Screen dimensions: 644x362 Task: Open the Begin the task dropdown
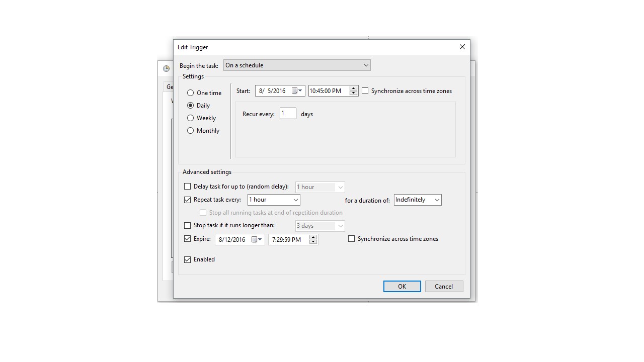pyautogui.click(x=297, y=65)
